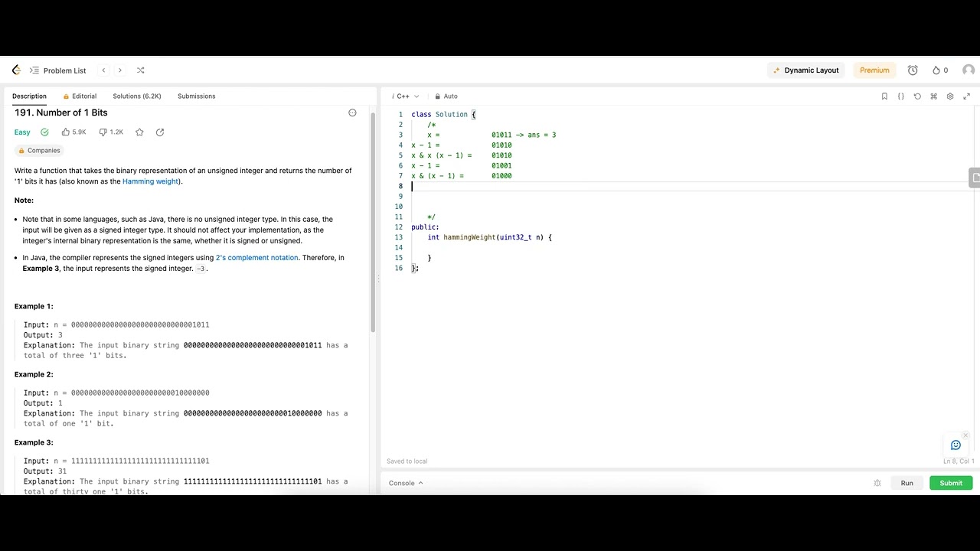Open the Dynamic Layout option

coord(806,70)
